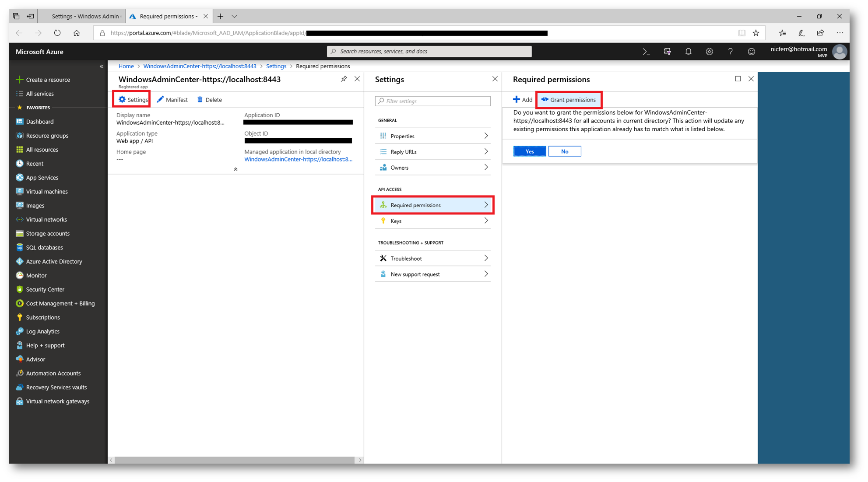Pin the app blade to dashboard
Screen dimensions: 868x482
tap(344, 79)
